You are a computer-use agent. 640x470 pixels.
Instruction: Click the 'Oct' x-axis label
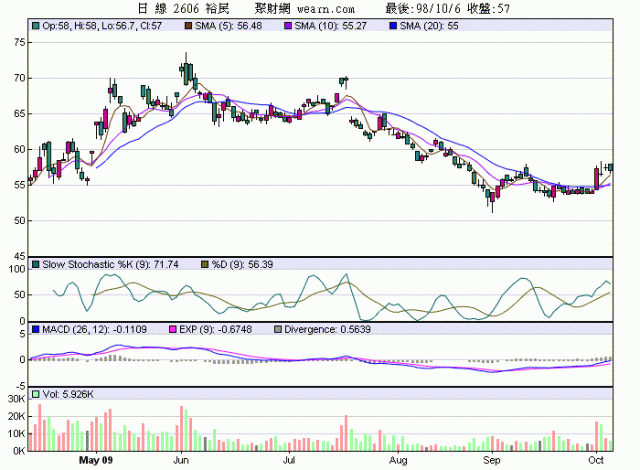coord(596,460)
